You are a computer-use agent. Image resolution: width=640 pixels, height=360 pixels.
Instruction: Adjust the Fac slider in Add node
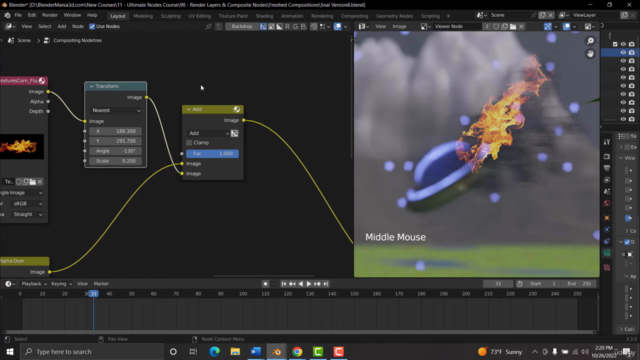coord(212,153)
